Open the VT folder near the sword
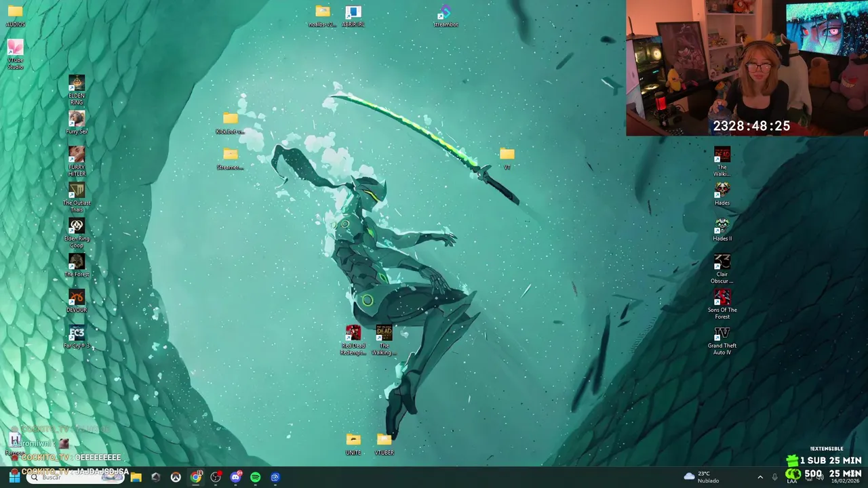This screenshot has height=488, width=868. coord(507,159)
